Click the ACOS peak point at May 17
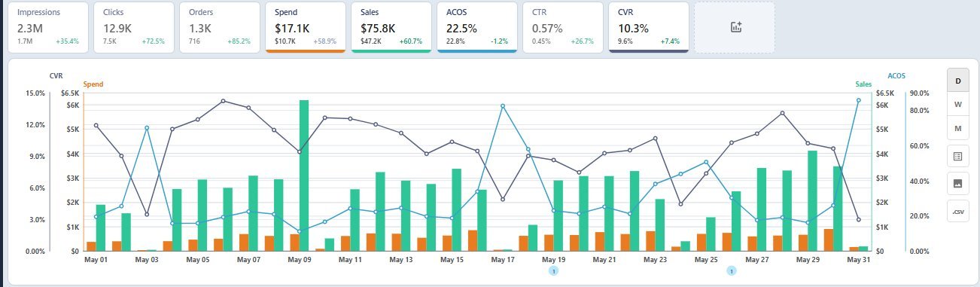980x287 pixels. [x=503, y=106]
